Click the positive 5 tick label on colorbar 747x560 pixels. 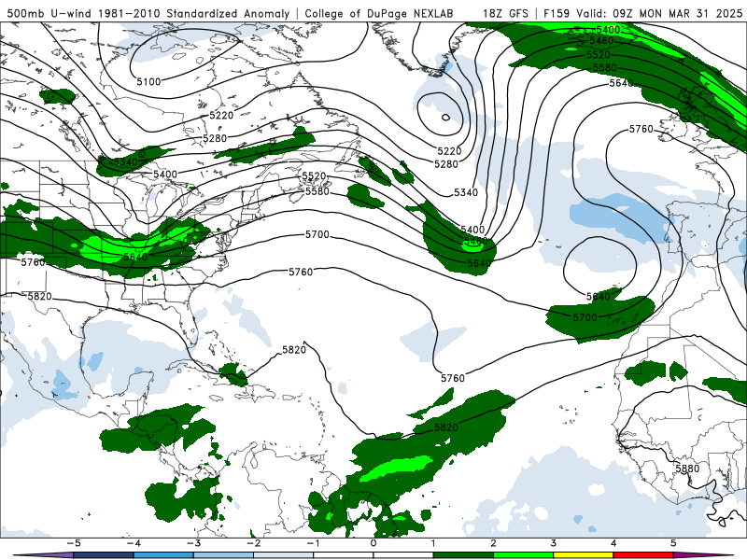pyautogui.click(x=673, y=543)
